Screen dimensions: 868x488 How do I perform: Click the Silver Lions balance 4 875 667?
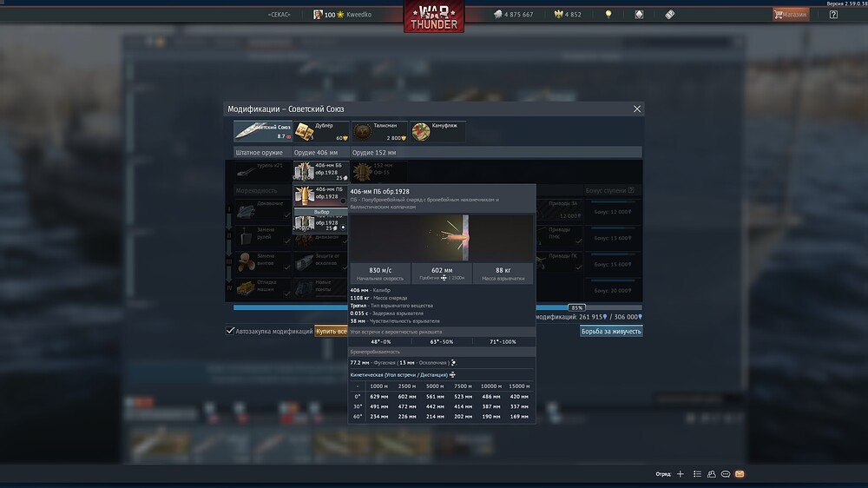coord(513,15)
